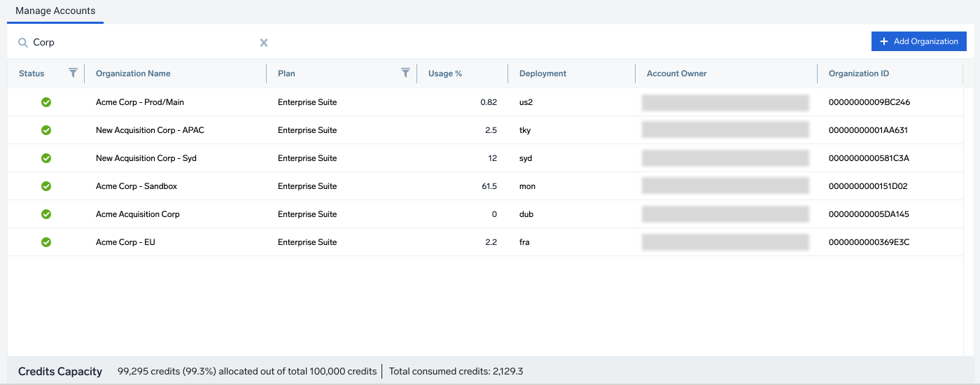980x385 pixels.
Task: Click status check for New Acquisition Corp - Syd
Action: (x=46, y=158)
